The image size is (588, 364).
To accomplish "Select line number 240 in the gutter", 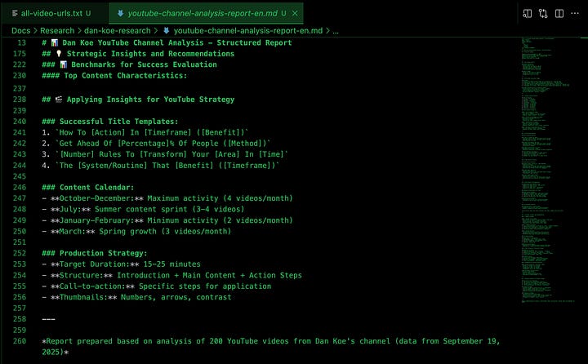I will point(20,122).
